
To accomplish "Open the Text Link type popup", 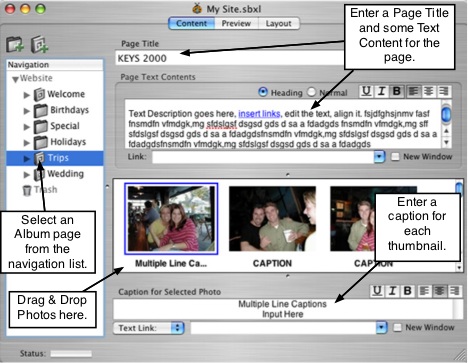I will pyautogui.click(x=149, y=328).
